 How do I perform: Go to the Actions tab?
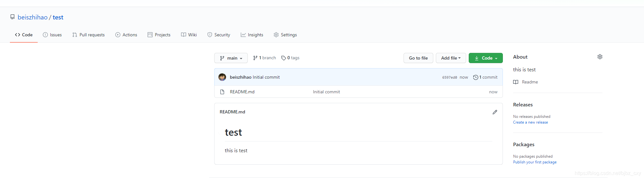tap(126, 35)
